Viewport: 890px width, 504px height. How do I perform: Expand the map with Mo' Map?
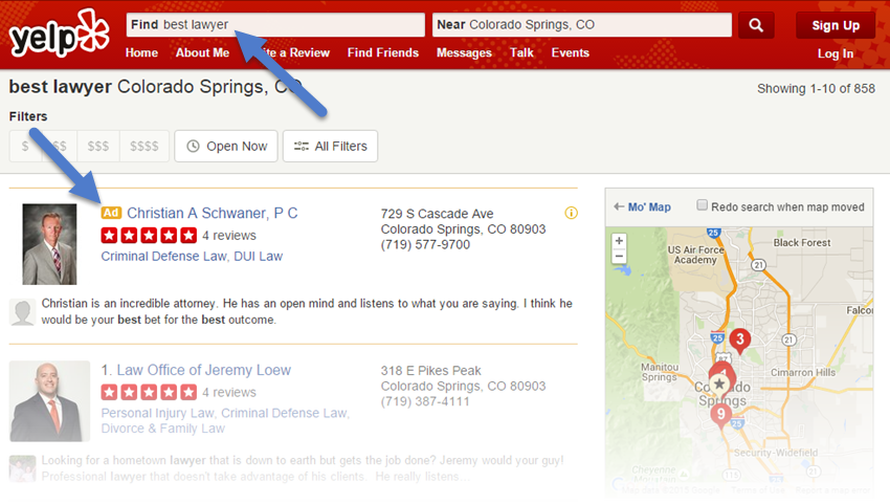[643, 207]
